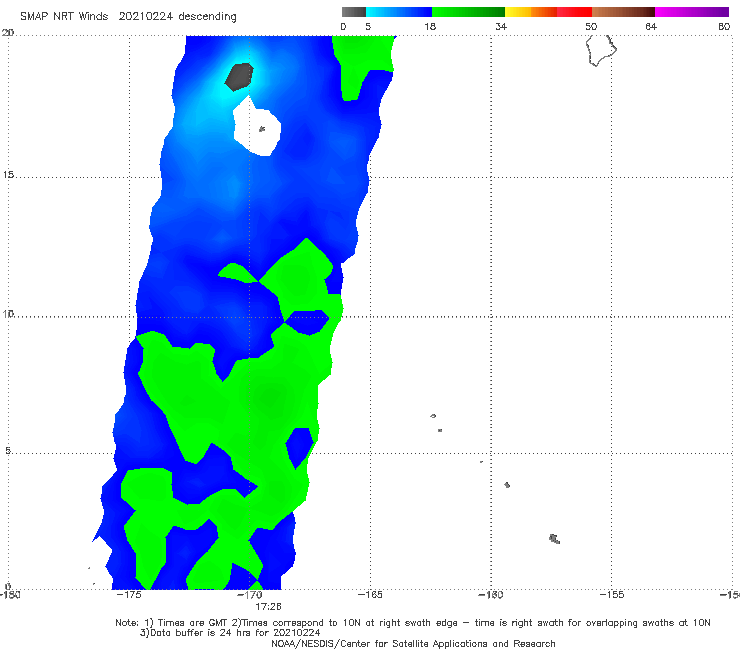Click the date '20210224' in the title
Viewport: 740px width, 650px height.
[145, 16]
